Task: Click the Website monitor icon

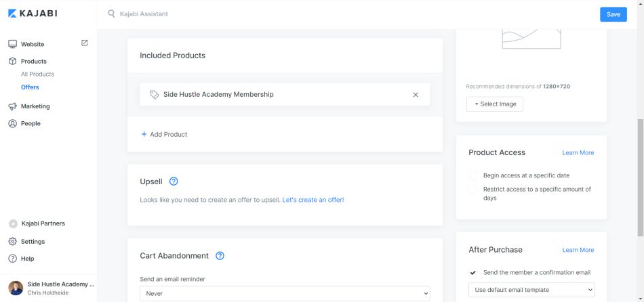Action: (x=13, y=44)
